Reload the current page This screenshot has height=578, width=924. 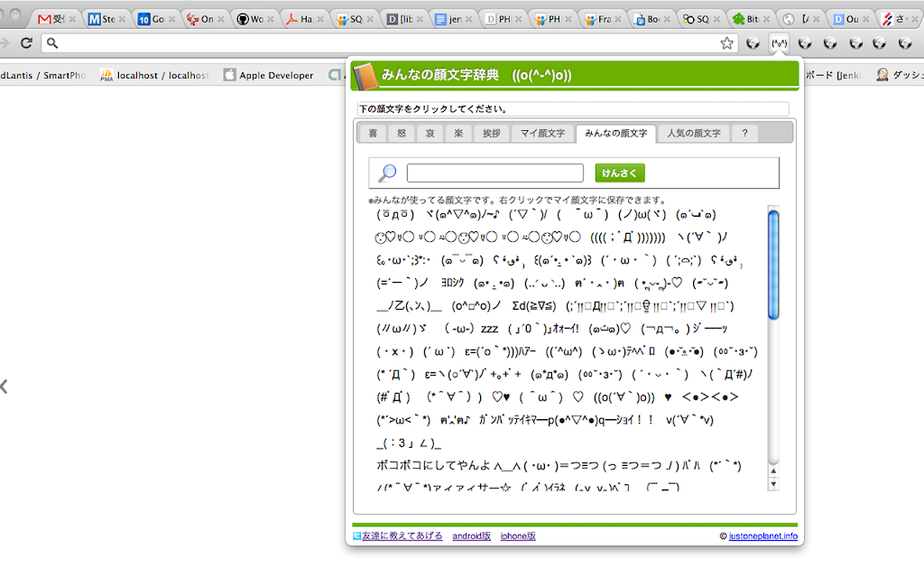coord(26,43)
